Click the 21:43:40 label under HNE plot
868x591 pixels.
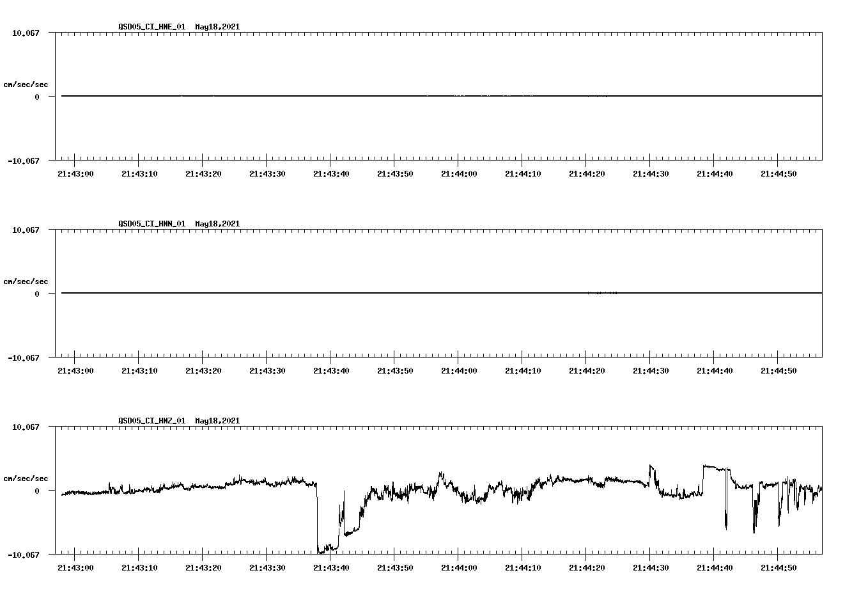(x=331, y=174)
